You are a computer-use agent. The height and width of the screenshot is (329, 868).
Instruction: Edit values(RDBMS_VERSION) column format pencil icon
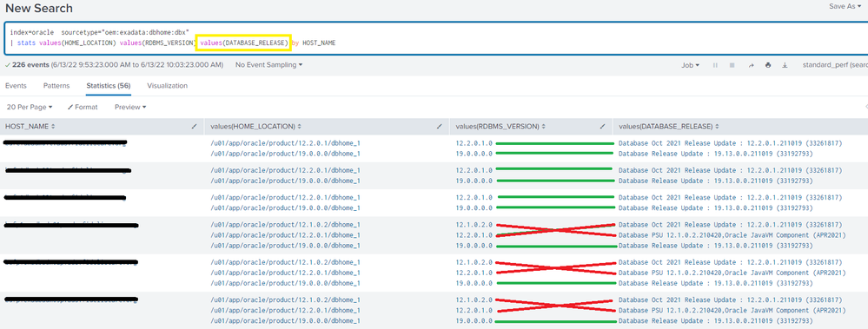pos(603,127)
